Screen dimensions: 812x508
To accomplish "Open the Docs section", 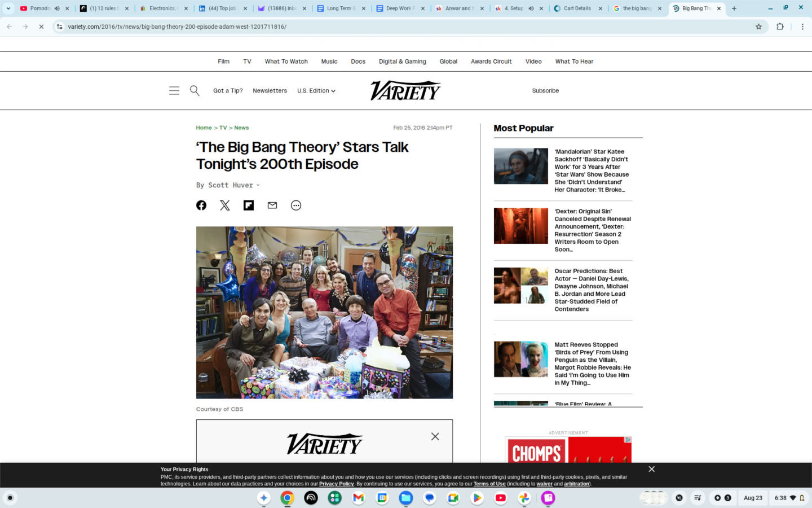I will (x=358, y=62).
